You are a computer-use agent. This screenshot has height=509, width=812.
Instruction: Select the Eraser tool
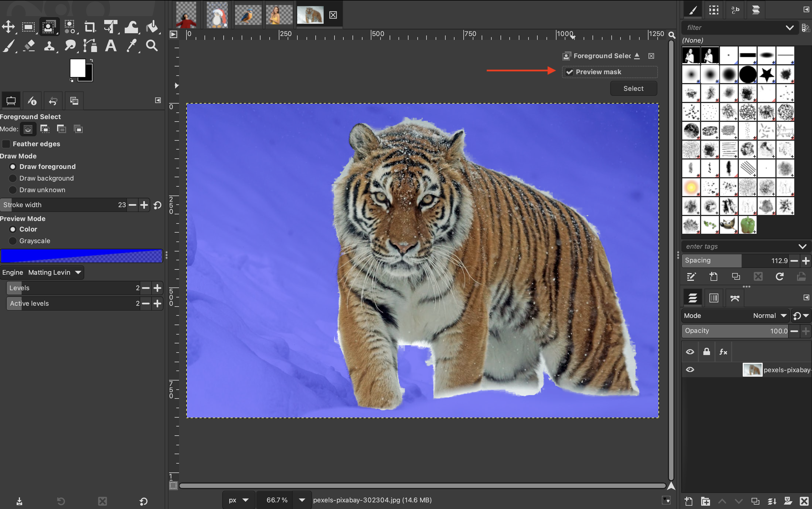click(x=29, y=45)
